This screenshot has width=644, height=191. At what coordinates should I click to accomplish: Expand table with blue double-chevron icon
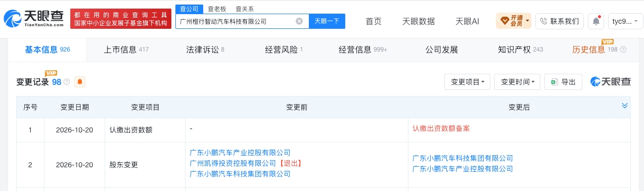coord(624,105)
